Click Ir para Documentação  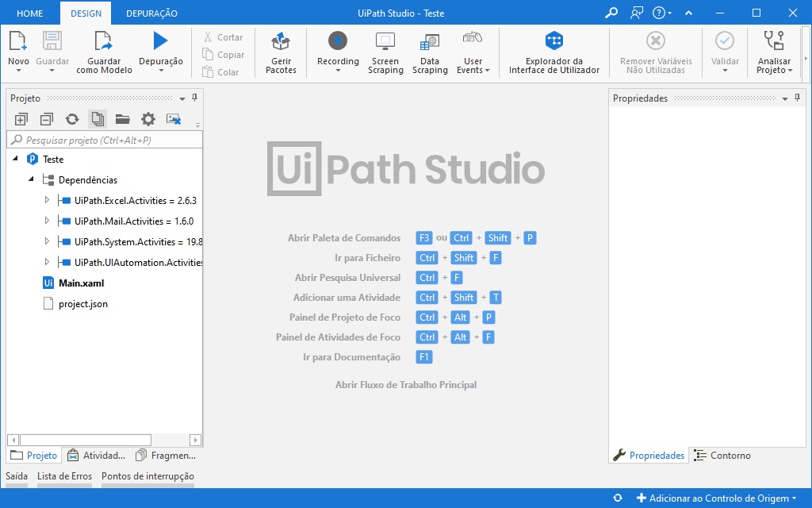coord(351,357)
